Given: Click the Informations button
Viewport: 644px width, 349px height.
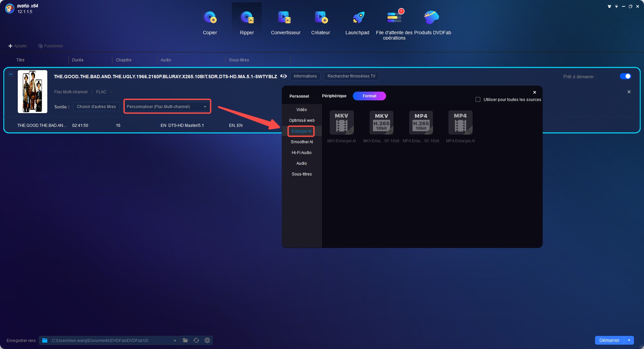Looking at the screenshot, I should pyautogui.click(x=305, y=76).
